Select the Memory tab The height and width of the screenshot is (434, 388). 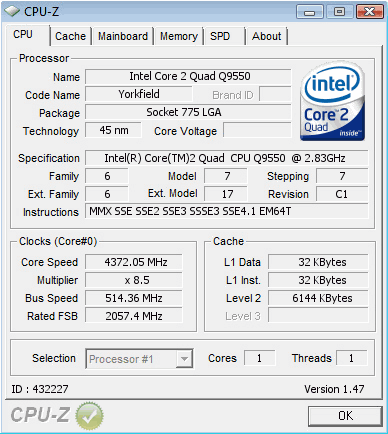tap(179, 36)
